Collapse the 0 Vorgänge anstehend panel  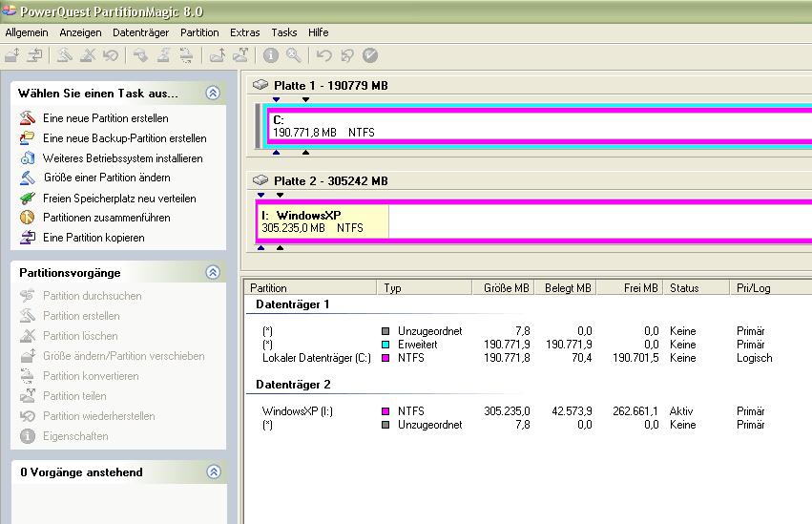tap(214, 472)
